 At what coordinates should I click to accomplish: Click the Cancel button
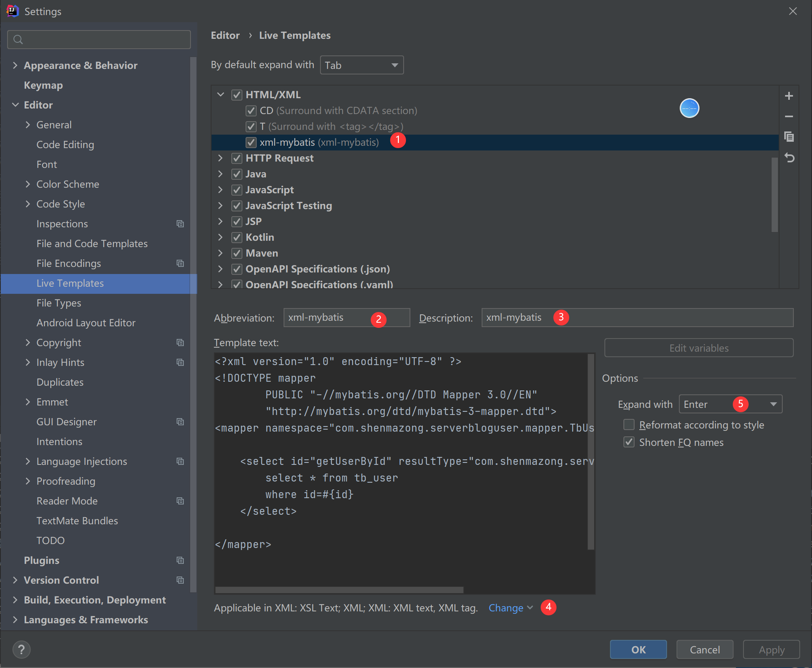[705, 649]
